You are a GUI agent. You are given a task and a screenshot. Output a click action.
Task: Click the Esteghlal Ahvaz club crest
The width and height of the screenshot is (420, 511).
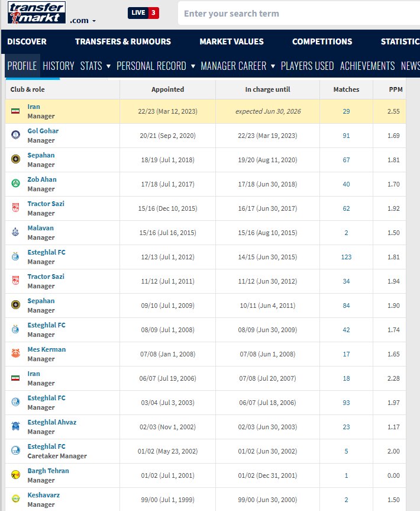tap(15, 427)
